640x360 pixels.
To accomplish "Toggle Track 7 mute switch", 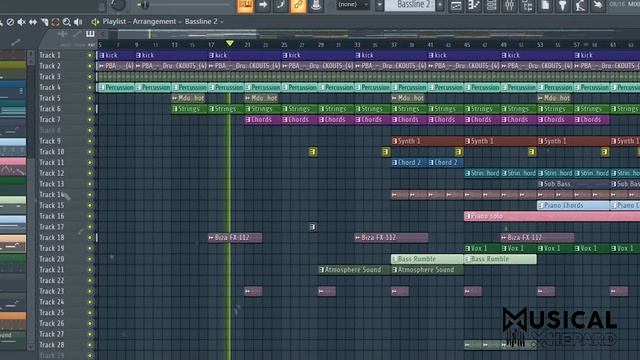I will (x=90, y=120).
